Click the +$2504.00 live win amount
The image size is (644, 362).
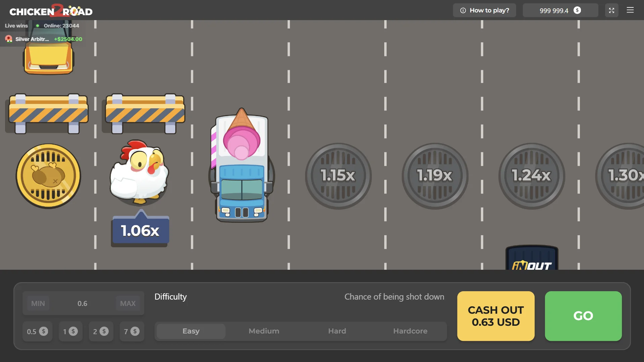[68, 39]
